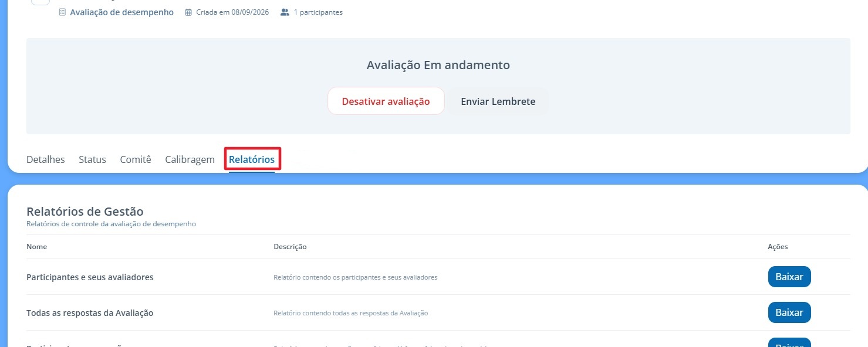Go to the Comitê tab
The image size is (868, 347).
click(136, 159)
